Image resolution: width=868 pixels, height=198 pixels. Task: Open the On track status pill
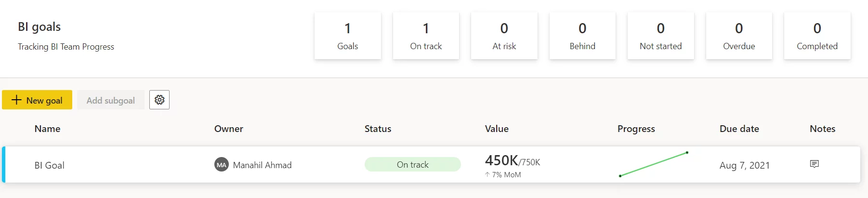(x=413, y=164)
